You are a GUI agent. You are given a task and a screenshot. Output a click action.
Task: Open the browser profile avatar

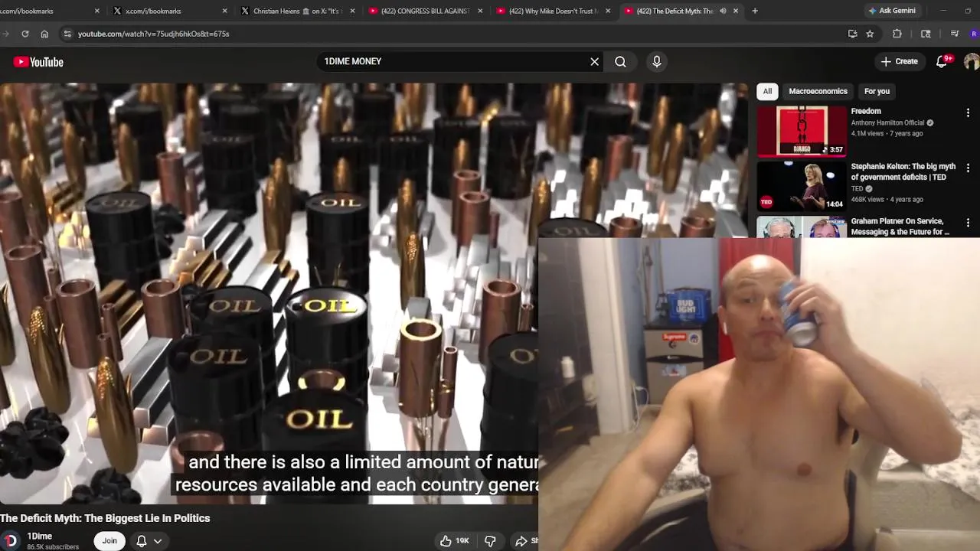[x=974, y=34]
